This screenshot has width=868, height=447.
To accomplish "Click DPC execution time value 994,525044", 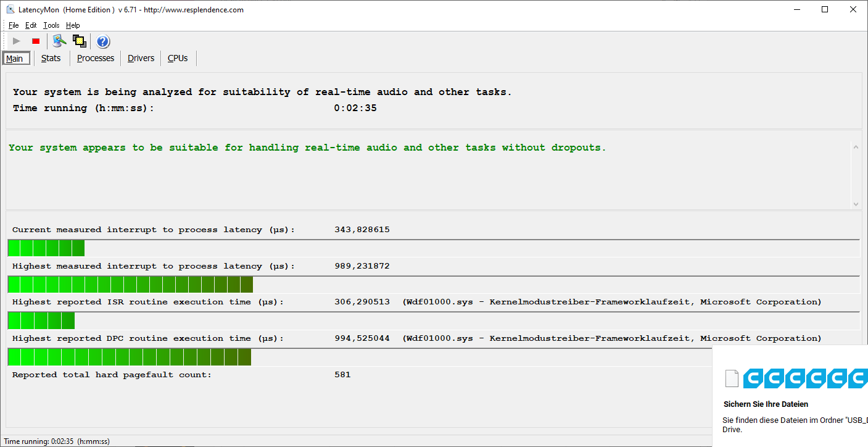I will pos(362,338).
